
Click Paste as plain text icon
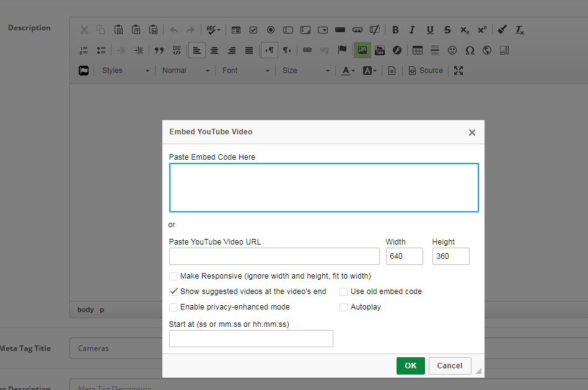(x=136, y=30)
